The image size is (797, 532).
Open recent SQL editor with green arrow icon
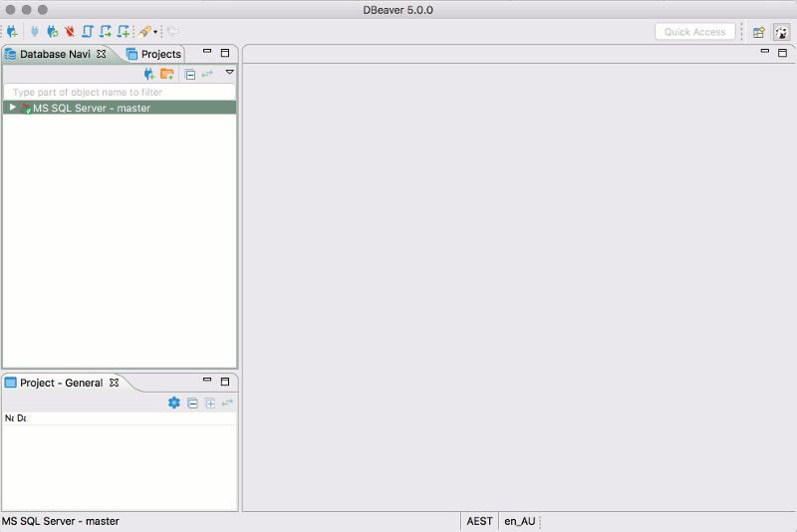106,32
